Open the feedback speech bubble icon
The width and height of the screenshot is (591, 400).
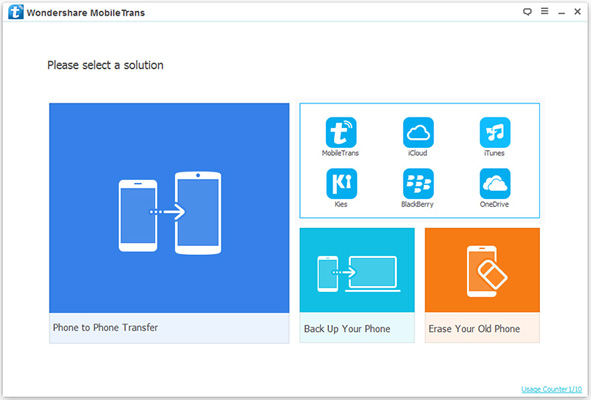pos(527,12)
